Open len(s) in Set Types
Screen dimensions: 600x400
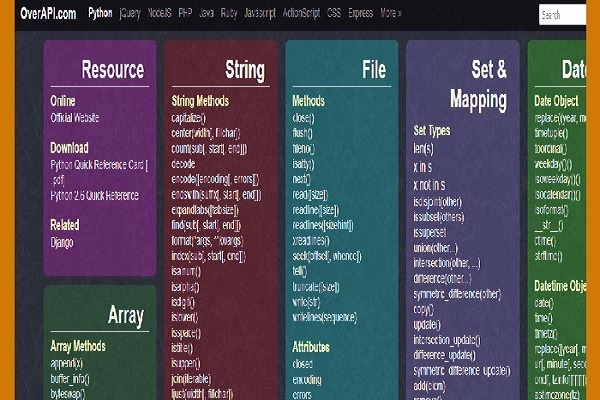point(424,148)
